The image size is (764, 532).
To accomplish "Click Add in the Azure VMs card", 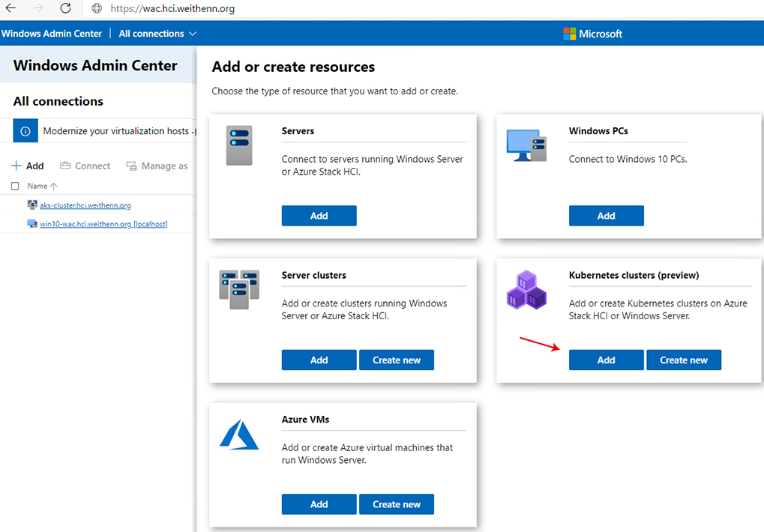I will tap(319, 504).
